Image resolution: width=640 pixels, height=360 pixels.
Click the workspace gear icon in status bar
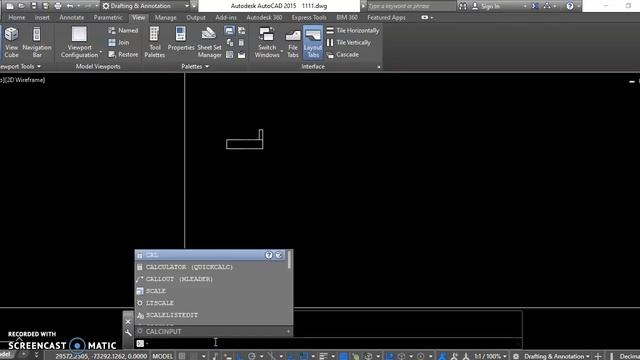[x=516, y=356]
